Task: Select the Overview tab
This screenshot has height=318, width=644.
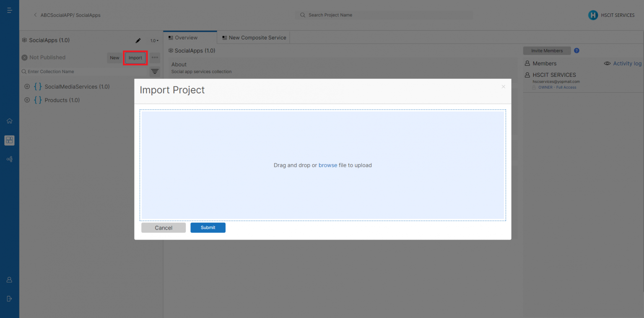Action: pyautogui.click(x=186, y=37)
